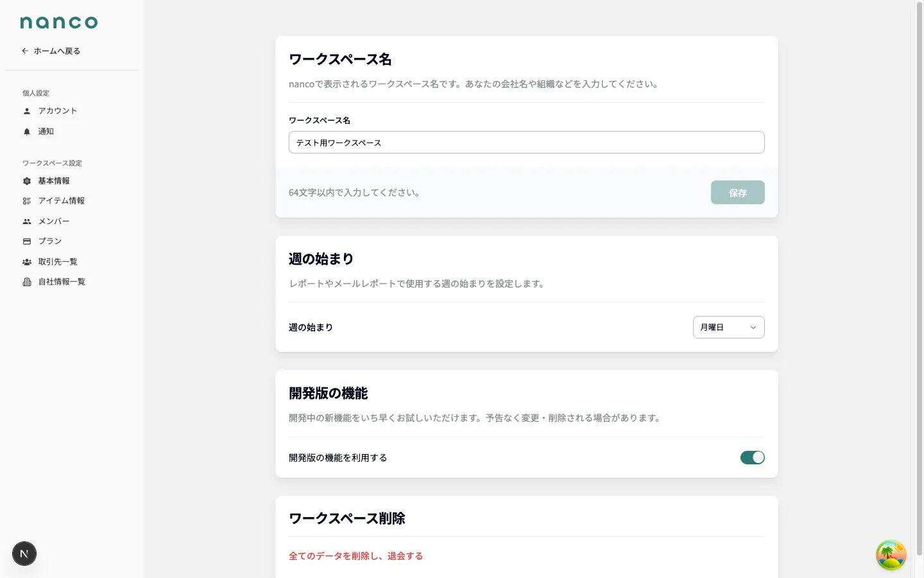
Task: Click the round N avatar button
Action: pyautogui.click(x=24, y=554)
